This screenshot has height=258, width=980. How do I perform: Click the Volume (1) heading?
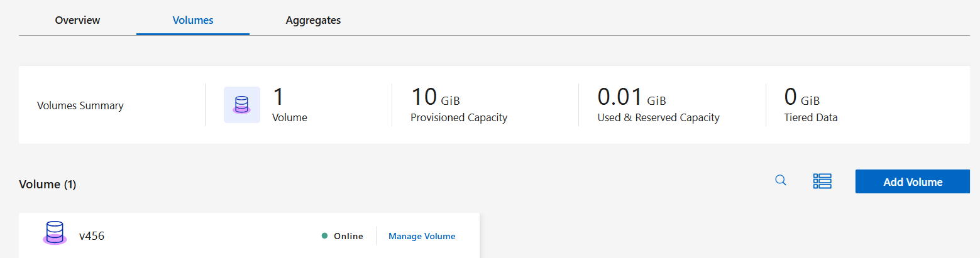(48, 185)
